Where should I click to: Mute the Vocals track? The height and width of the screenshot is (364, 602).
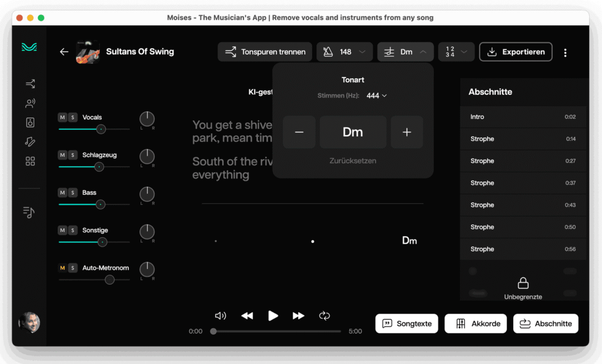click(x=62, y=117)
